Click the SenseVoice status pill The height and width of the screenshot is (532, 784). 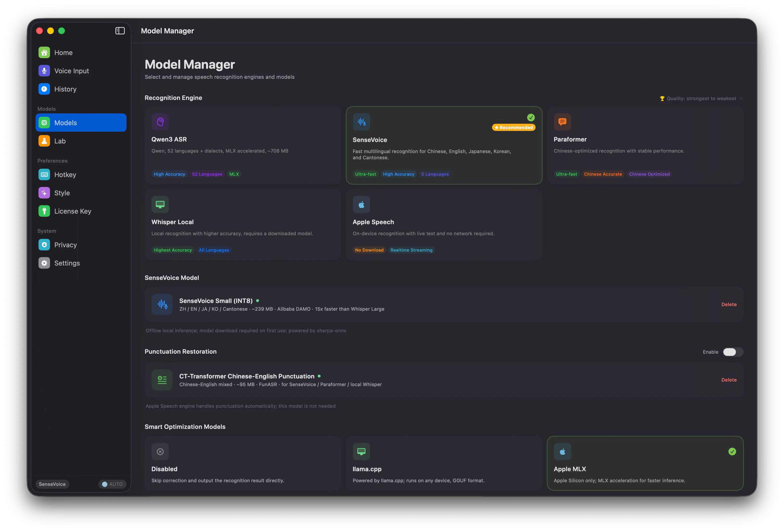52,484
